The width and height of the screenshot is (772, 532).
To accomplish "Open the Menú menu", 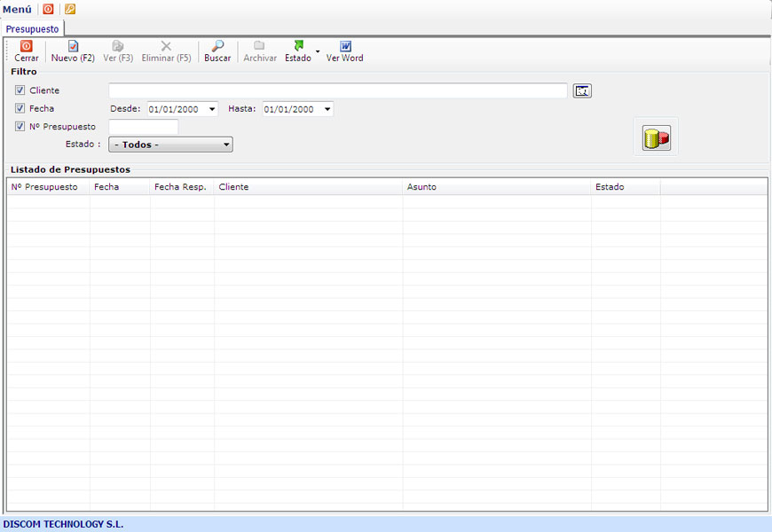I will coord(17,9).
